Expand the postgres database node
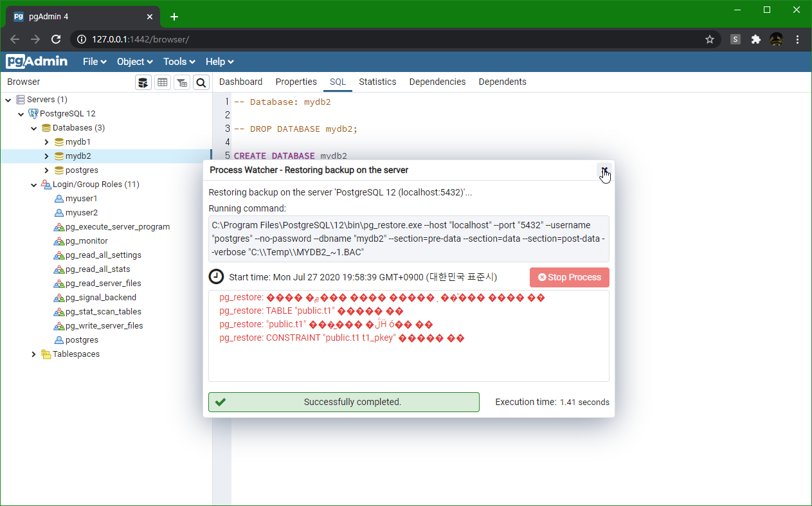 point(46,170)
